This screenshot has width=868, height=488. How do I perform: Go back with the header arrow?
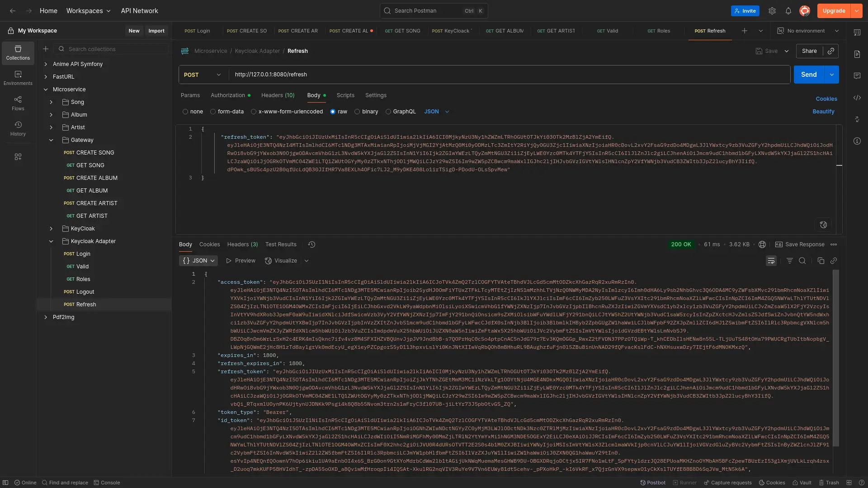click(x=13, y=11)
